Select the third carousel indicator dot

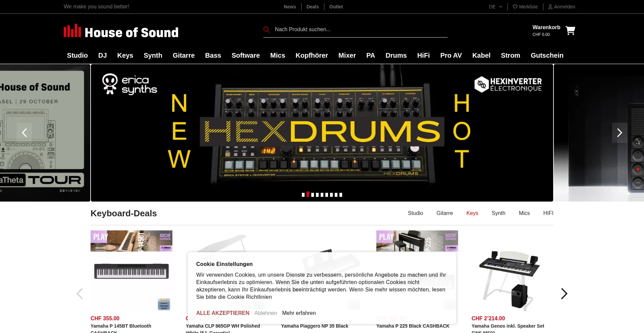pyautogui.click(x=313, y=195)
